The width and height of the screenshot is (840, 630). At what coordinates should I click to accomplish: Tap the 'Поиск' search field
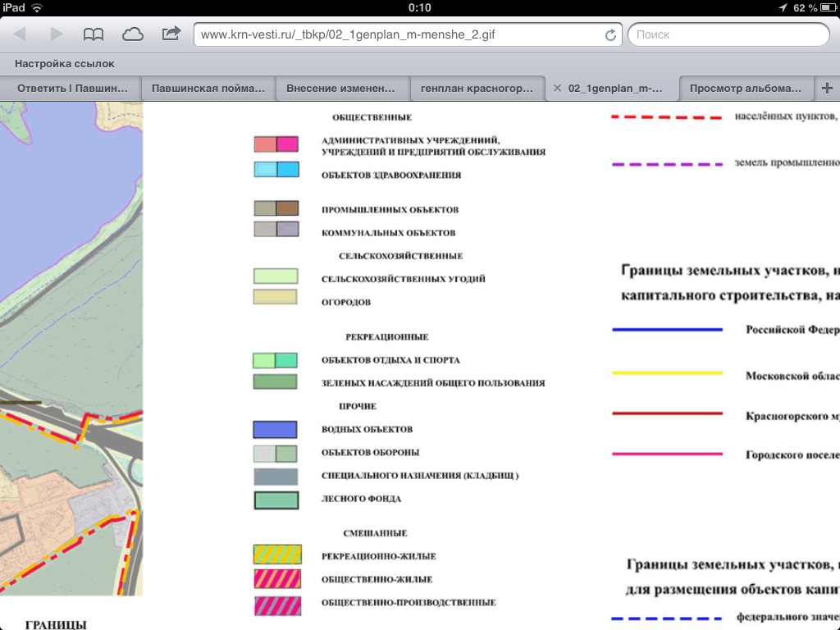coord(728,35)
